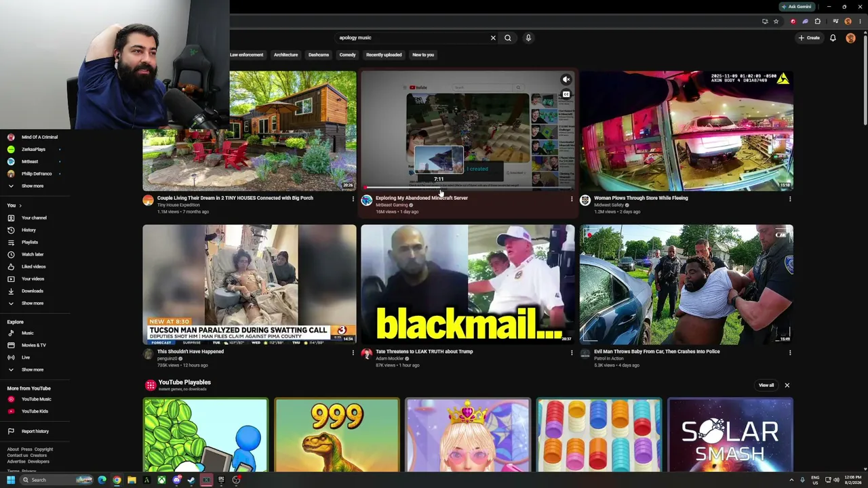Click View all for YouTube Playables
868x488 pixels.
pyautogui.click(x=766, y=385)
